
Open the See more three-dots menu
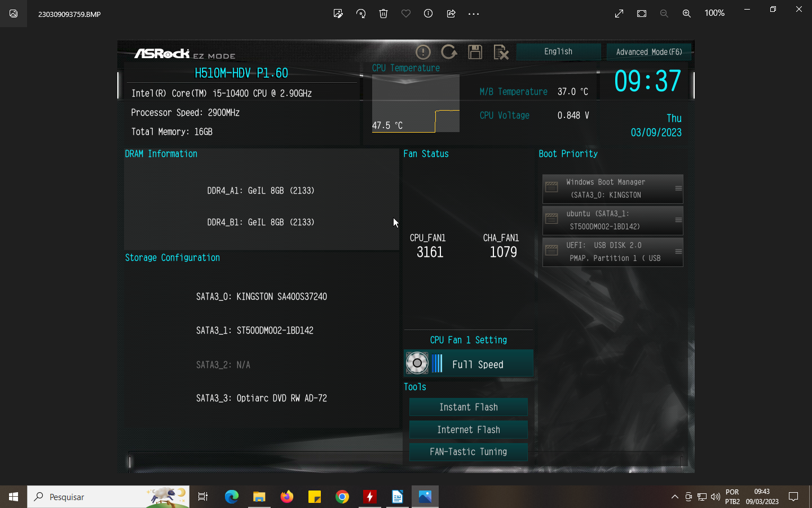coord(474,14)
